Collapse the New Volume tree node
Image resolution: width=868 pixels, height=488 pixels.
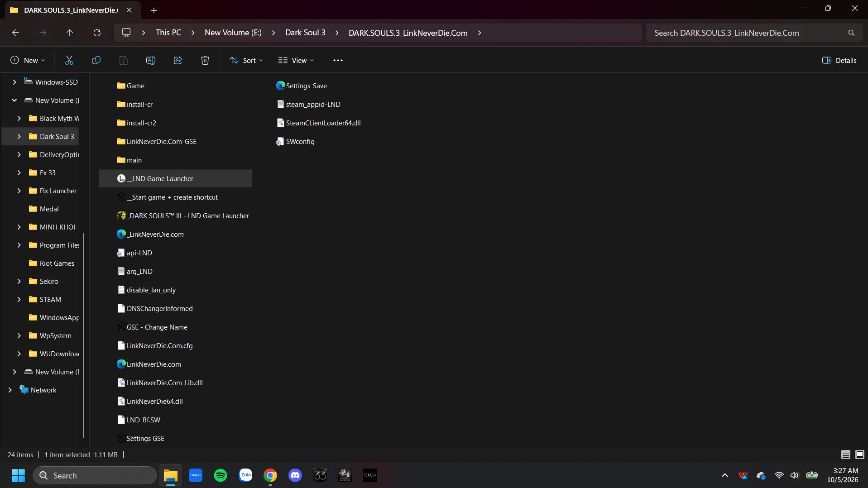click(x=14, y=100)
